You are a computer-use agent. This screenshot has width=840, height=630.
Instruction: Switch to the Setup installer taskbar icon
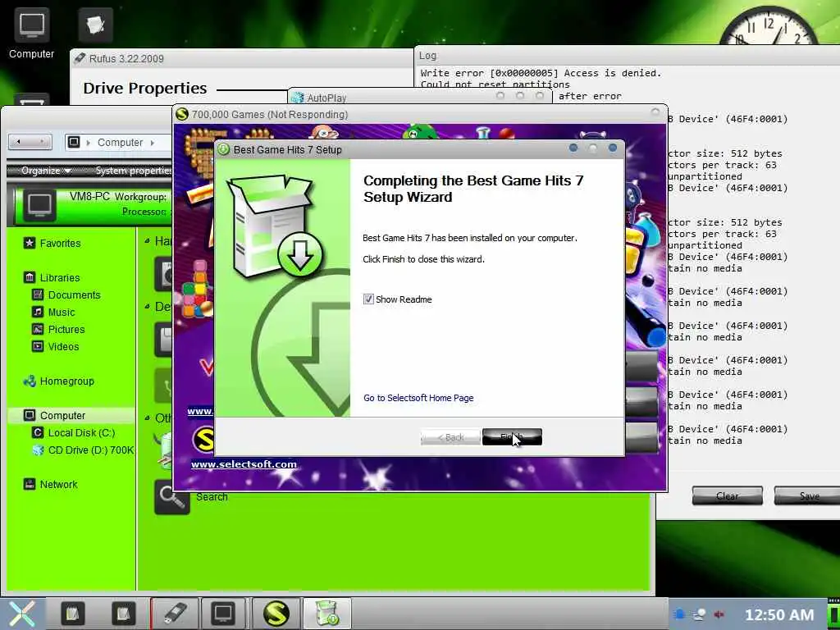[327, 614]
